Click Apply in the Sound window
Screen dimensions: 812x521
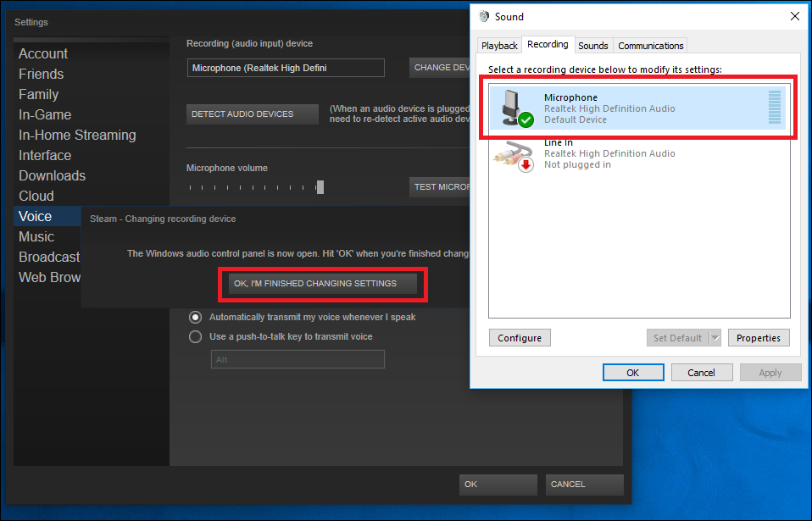[770, 373]
